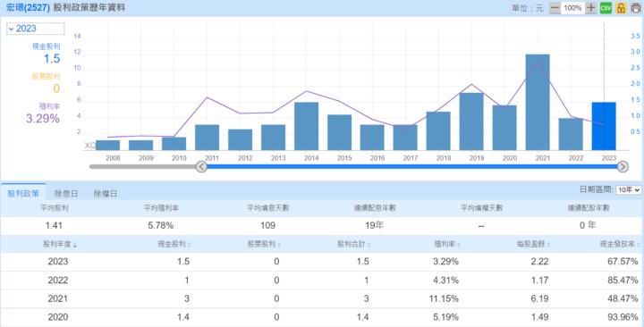Click the 平均股利 summary label
This screenshot has width=644, height=327.
[55, 208]
